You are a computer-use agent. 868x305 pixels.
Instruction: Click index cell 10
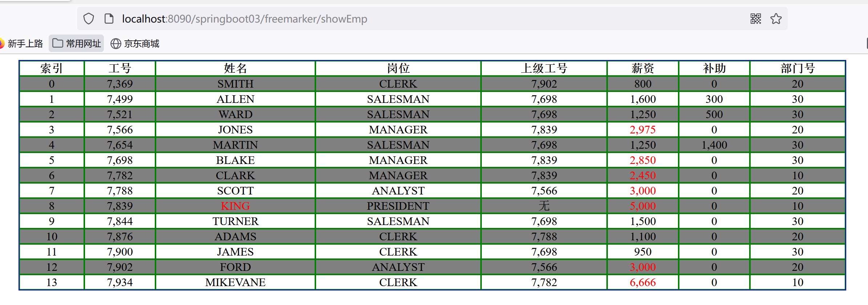[x=52, y=236]
